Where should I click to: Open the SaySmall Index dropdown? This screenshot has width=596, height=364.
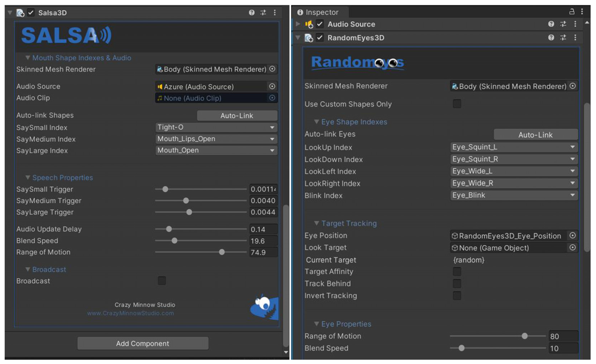(x=216, y=127)
